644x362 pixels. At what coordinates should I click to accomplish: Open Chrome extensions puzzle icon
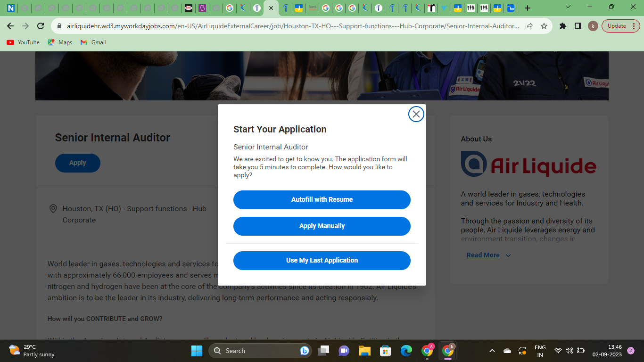(x=563, y=26)
